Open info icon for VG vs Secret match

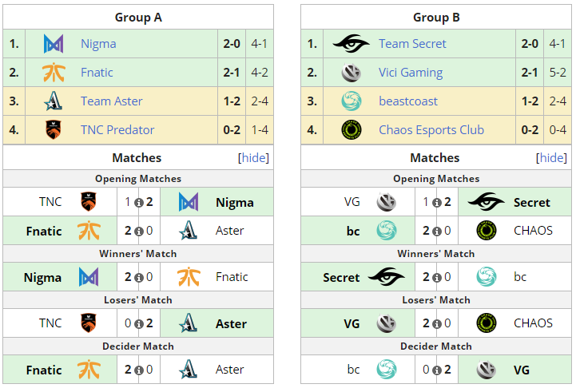436,203
